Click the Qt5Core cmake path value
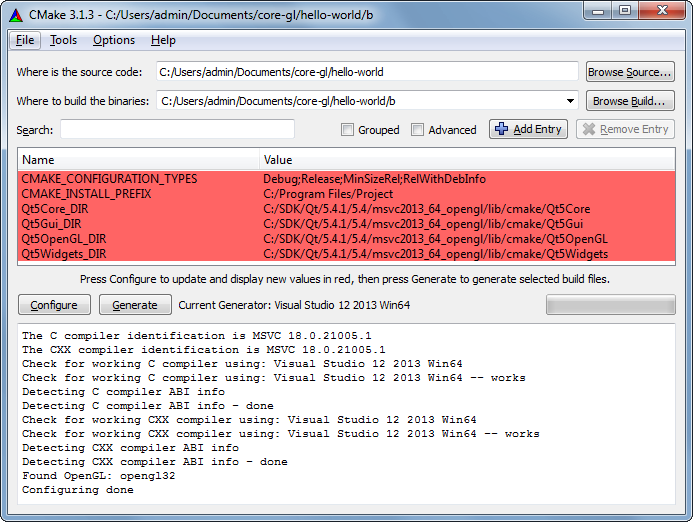The width and height of the screenshot is (693, 522). click(426, 209)
